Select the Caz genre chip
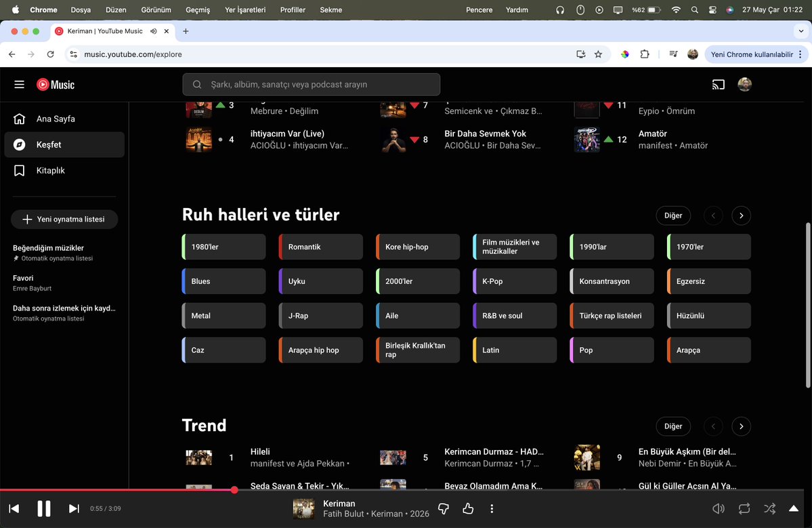Viewport: 812px width, 528px height. point(223,350)
